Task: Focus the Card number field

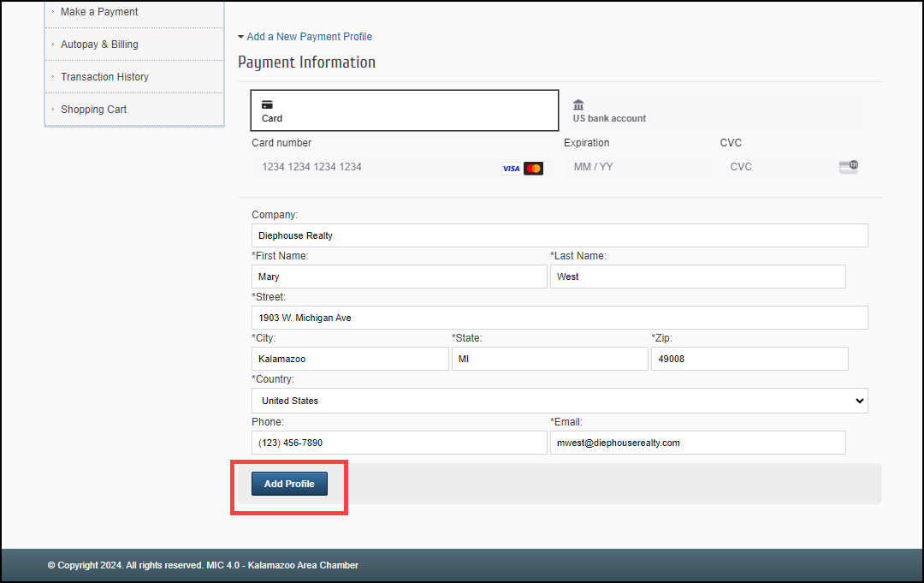Action: point(372,167)
